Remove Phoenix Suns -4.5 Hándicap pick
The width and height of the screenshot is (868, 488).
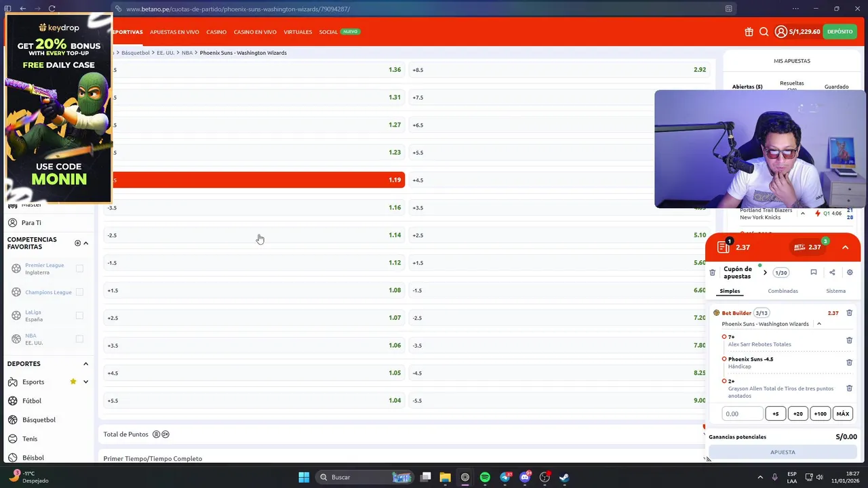tap(849, 363)
